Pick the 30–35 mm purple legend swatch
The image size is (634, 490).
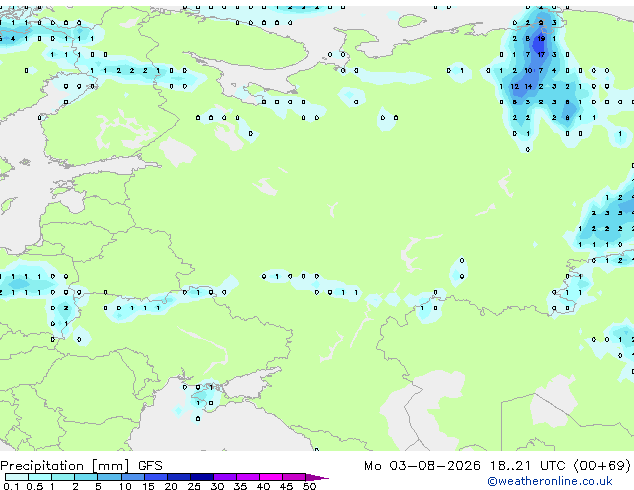point(225,477)
